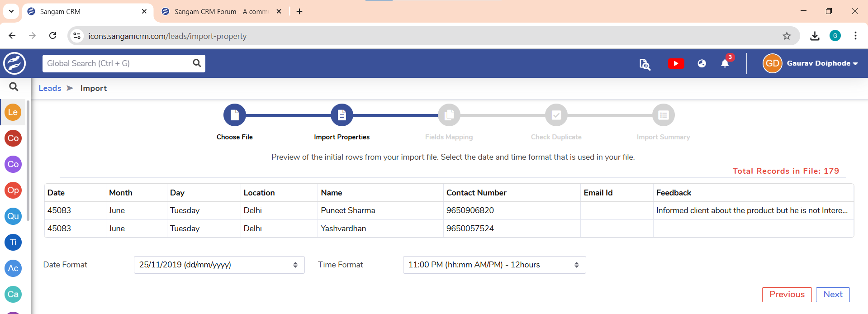This screenshot has height=314, width=868.
Task: Click the pie chart icon in header
Action: 702,64
